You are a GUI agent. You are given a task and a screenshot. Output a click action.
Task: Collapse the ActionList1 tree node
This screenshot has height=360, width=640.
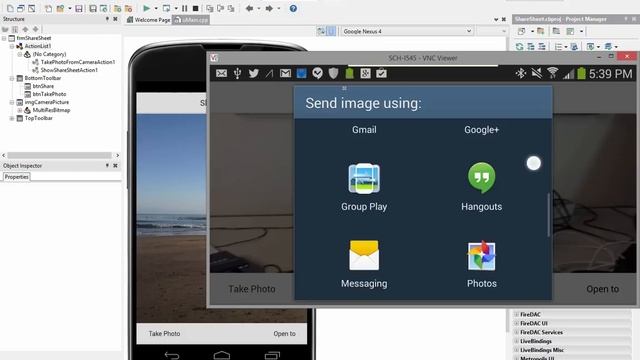coord(12,46)
